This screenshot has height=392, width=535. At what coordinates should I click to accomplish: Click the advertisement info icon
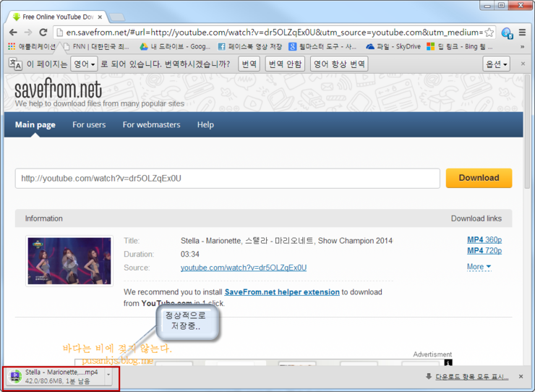coord(448,362)
